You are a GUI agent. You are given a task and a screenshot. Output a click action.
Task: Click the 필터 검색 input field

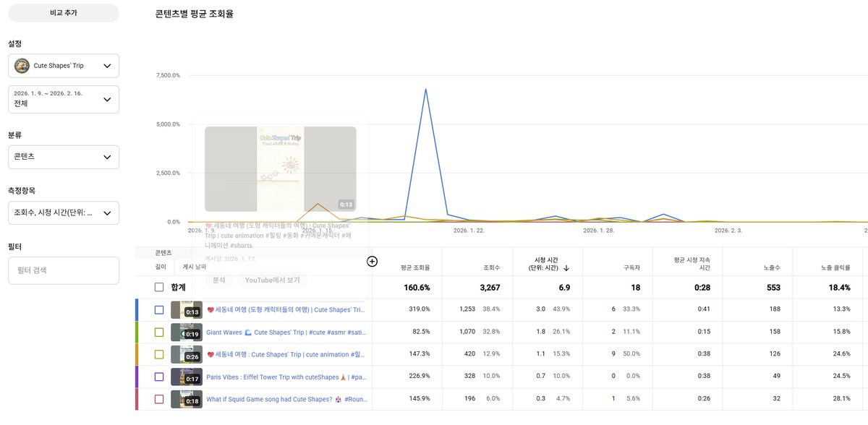coord(64,270)
